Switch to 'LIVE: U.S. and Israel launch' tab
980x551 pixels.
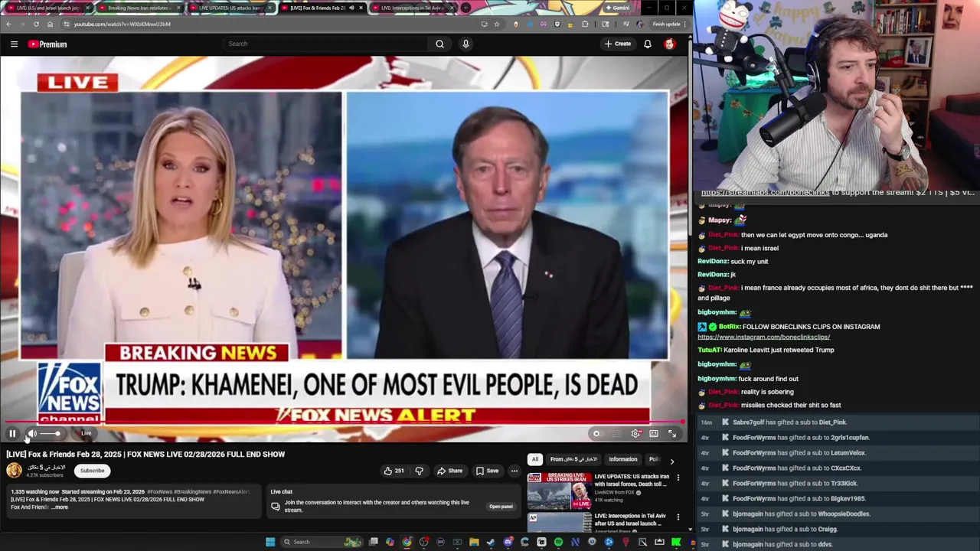tap(47, 8)
